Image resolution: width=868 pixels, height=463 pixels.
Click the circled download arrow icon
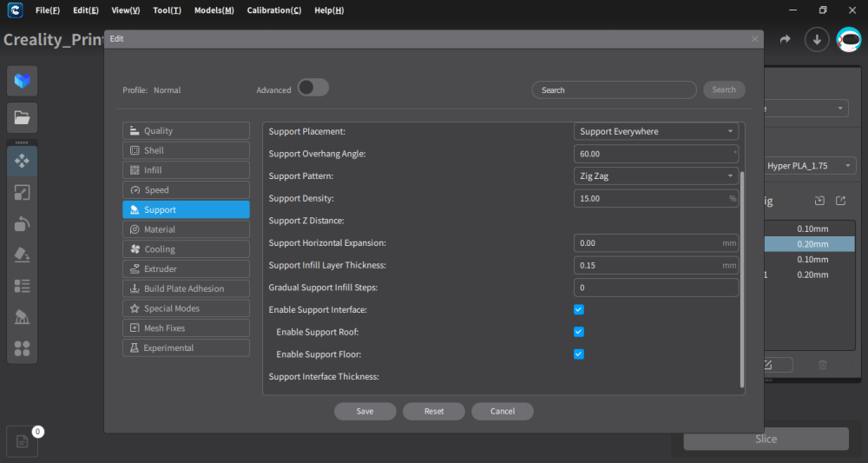tap(817, 39)
